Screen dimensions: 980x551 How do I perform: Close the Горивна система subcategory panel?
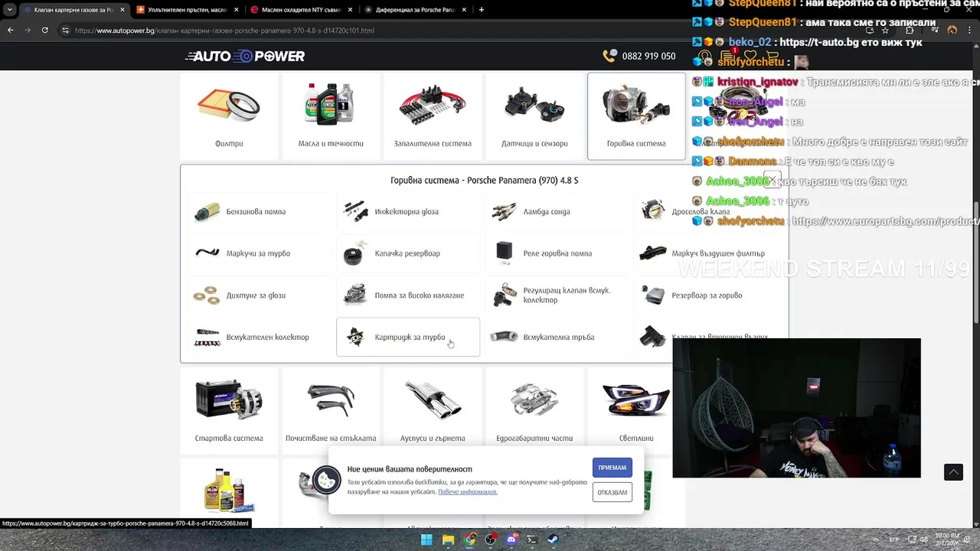click(x=772, y=180)
